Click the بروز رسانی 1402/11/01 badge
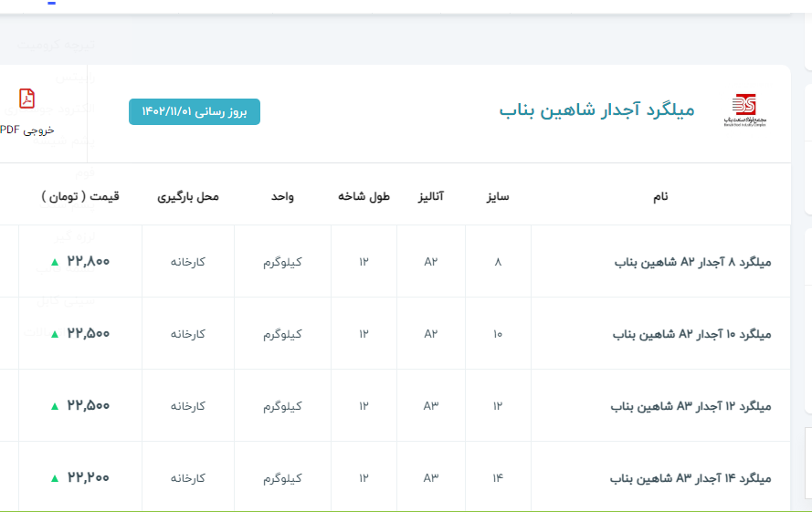 click(x=195, y=111)
